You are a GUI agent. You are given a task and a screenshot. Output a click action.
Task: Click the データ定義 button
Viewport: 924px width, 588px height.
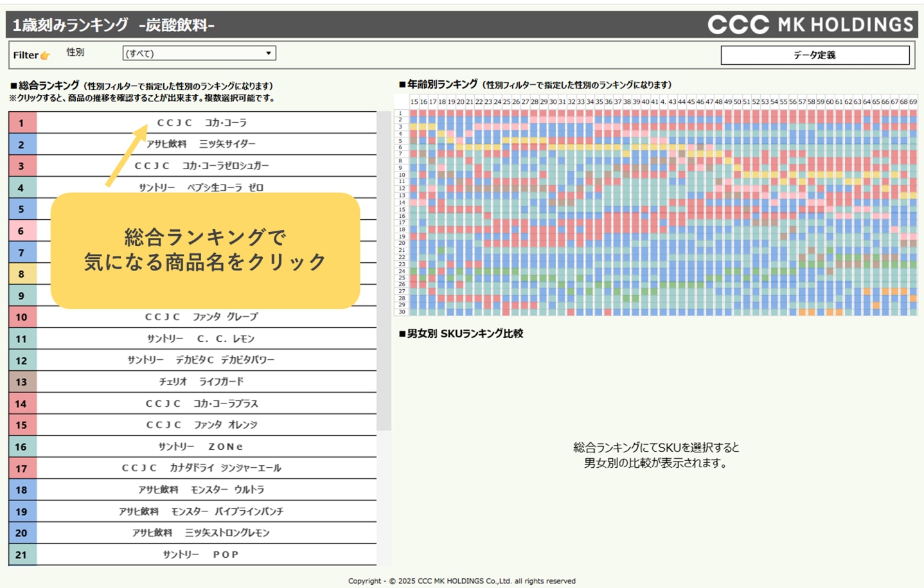pyautogui.click(x=815, y=55)
